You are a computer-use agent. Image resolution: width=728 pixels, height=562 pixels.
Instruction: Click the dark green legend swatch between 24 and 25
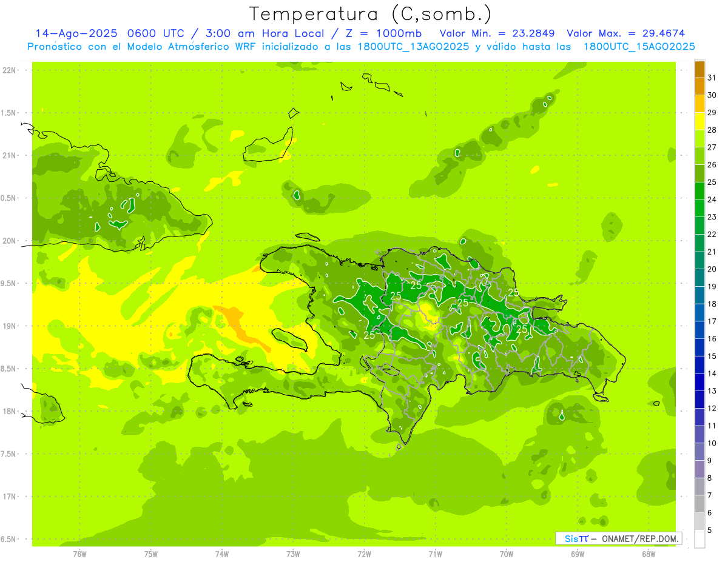[699, 191]
